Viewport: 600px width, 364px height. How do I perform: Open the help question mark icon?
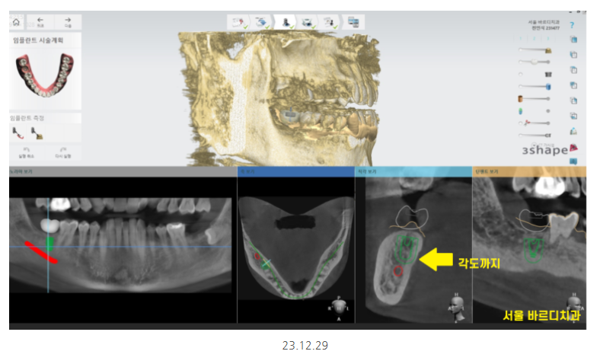[573, 25]
